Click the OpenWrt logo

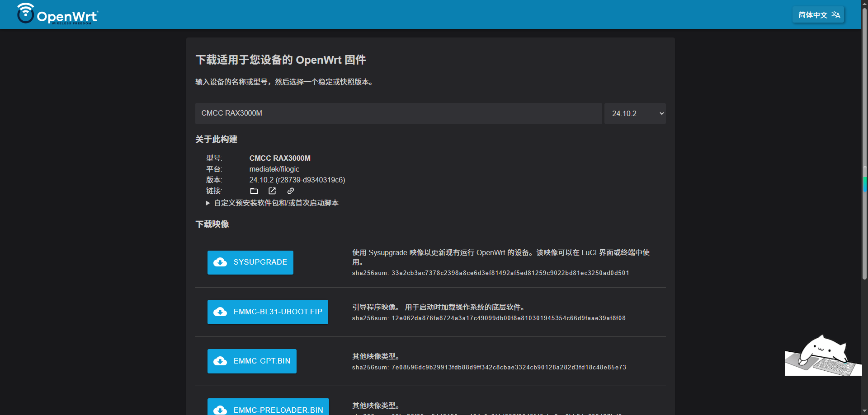coord(57,14)
